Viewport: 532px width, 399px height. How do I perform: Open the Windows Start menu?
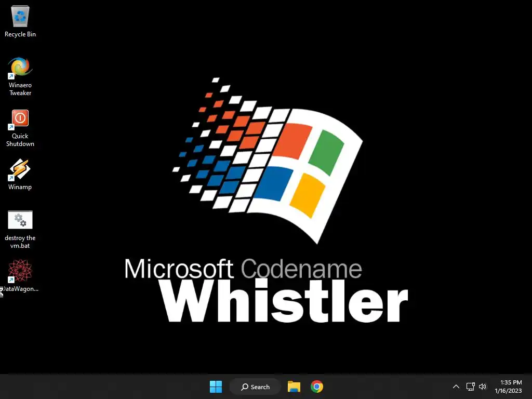(216, 387)
